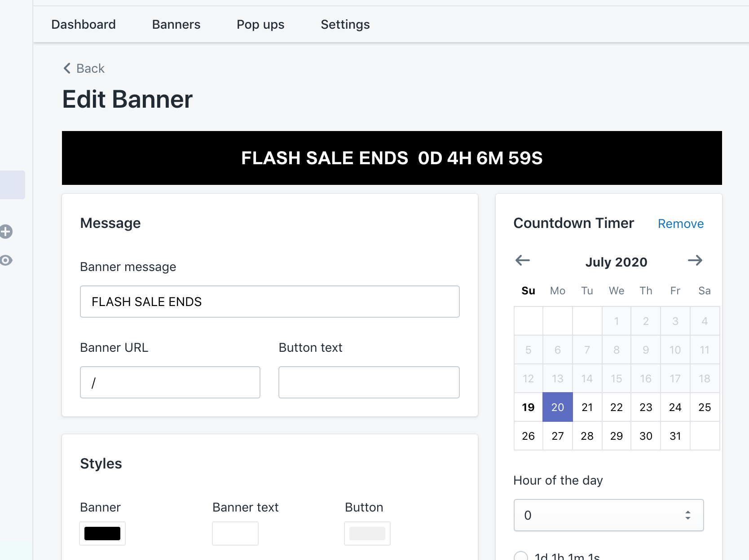Click the eye preview sidebar icon
Viewport: 749px width, 560px height.
pos(6,260)
